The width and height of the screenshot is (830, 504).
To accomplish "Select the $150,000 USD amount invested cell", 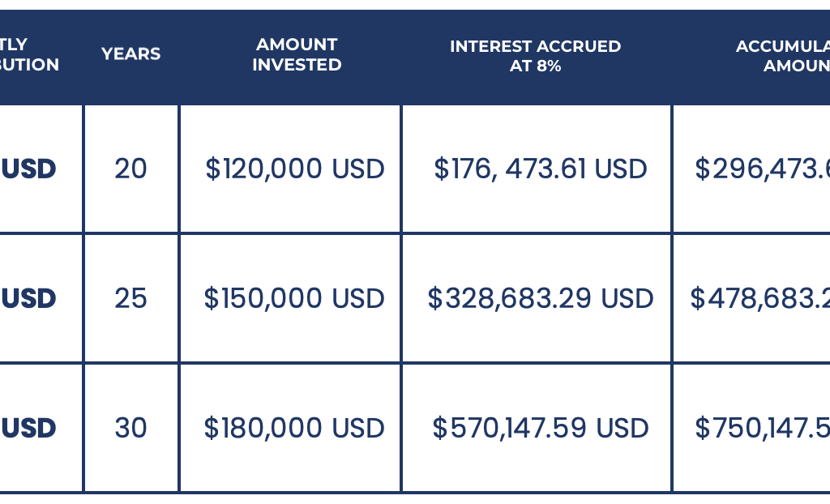I will click(x=294, y=298).
